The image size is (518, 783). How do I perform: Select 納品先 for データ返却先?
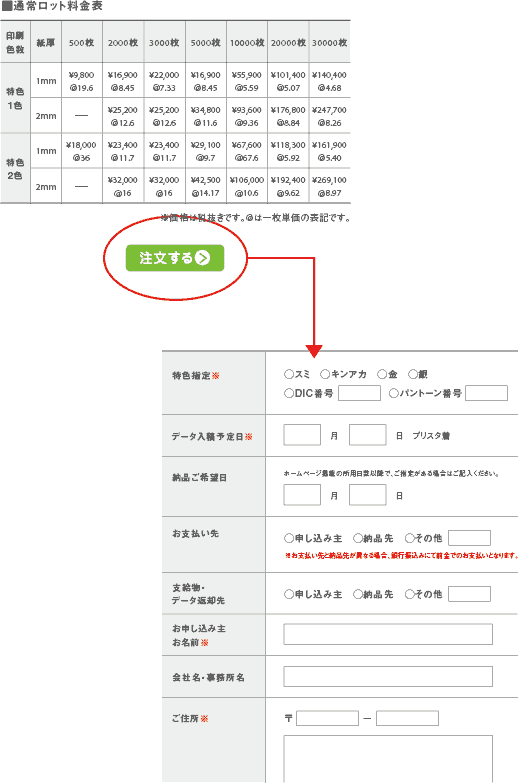tap(358, 594)
